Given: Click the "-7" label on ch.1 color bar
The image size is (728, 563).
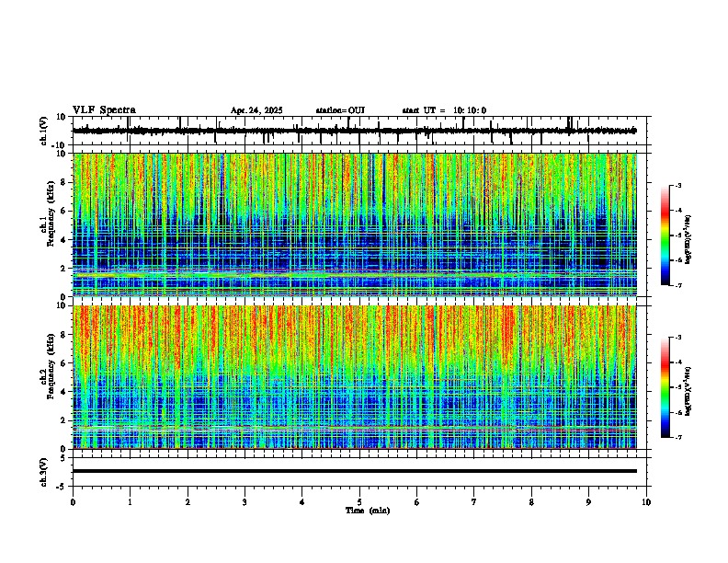Looking at the screenshot, I should tap(677, 285).
